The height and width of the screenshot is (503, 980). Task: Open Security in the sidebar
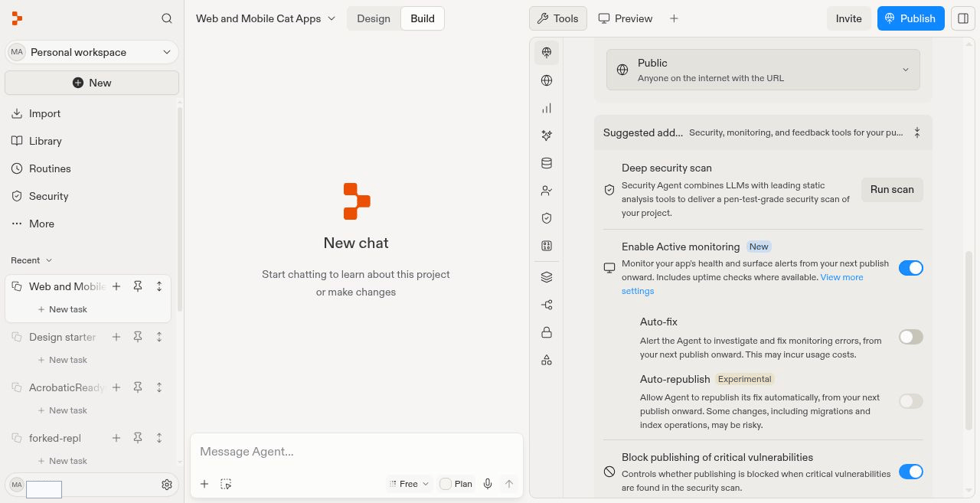point(48,196)
